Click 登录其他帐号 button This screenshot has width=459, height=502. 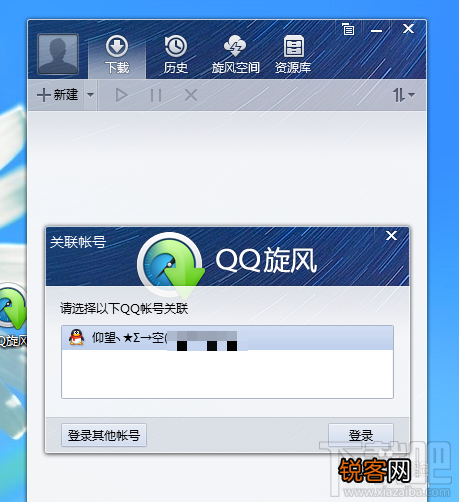[x=104, y=435]
